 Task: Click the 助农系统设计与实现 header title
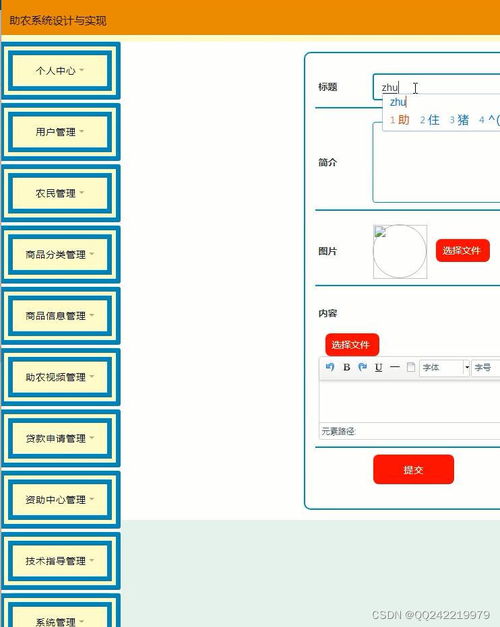click(58, 20)
